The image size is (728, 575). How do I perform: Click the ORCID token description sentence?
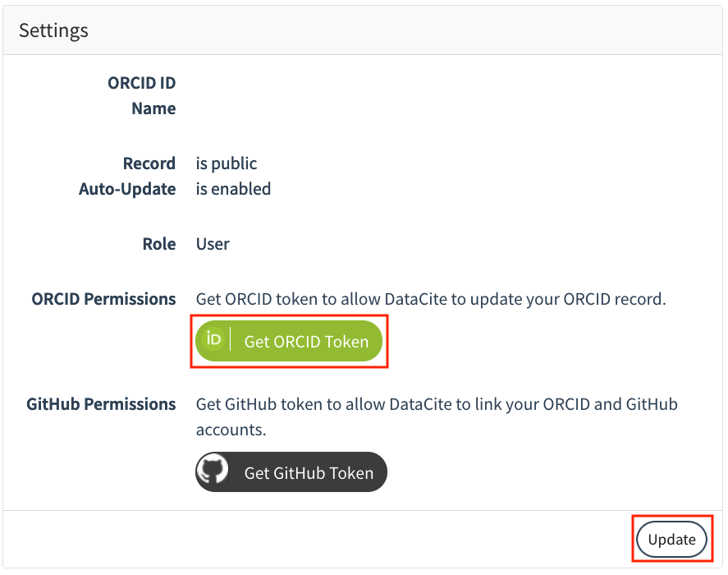[x=431, y=299]
